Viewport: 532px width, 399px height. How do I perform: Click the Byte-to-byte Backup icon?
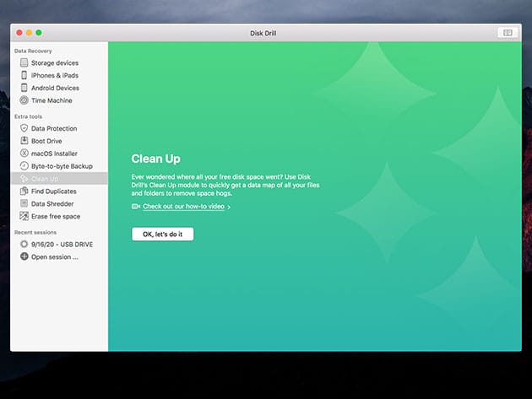point(24,166)
